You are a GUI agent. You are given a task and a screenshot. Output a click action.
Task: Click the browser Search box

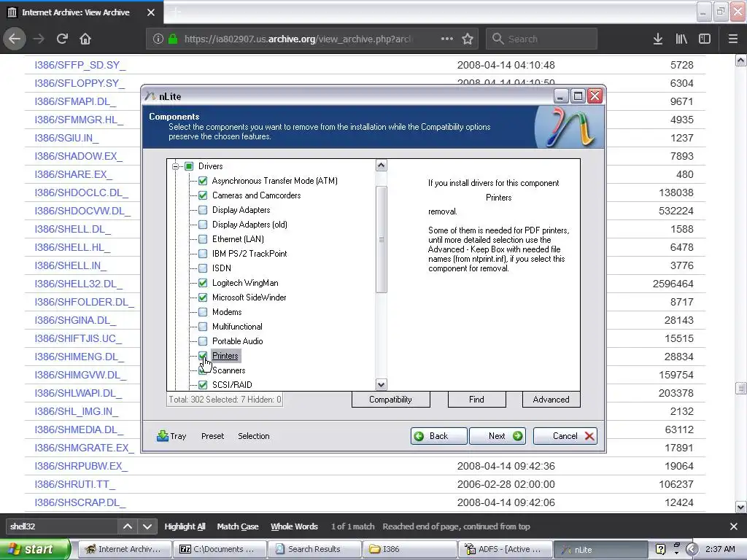pos(541,39)
